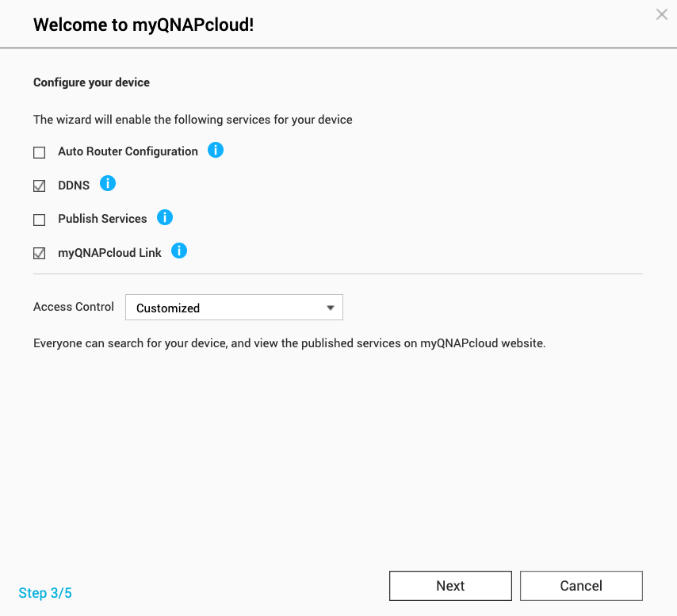Viewport: 677px width, 616px height.
Task: Click the Access Control field label
Action: (x=74, y=307)
